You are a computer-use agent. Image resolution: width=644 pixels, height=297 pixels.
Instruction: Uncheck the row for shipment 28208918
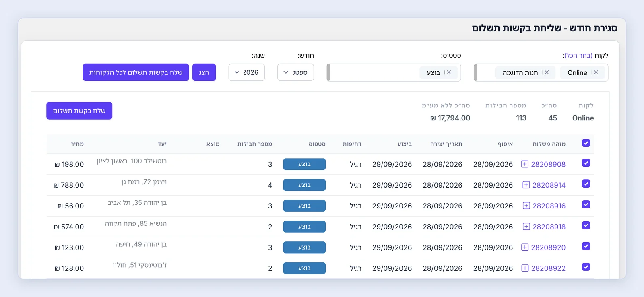tap(586, 225)
